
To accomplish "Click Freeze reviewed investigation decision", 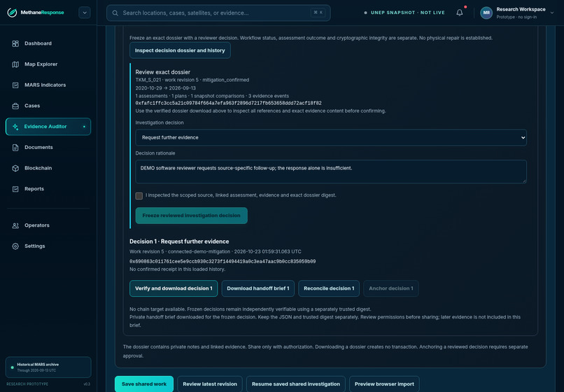I will (191, 216).
